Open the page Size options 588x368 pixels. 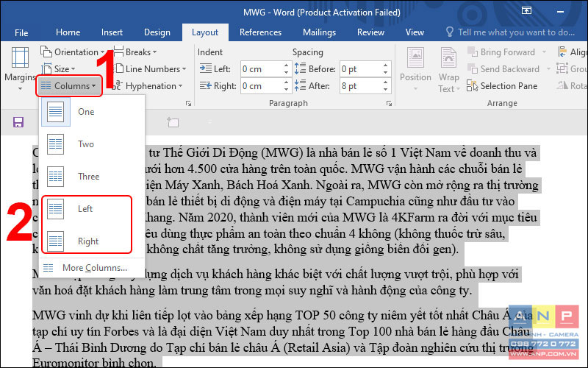tap(58, 69)
